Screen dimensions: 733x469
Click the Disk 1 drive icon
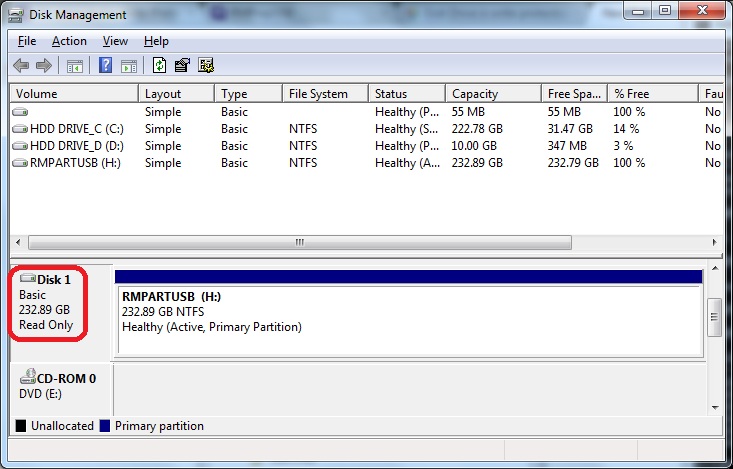(x=28, y=279)
